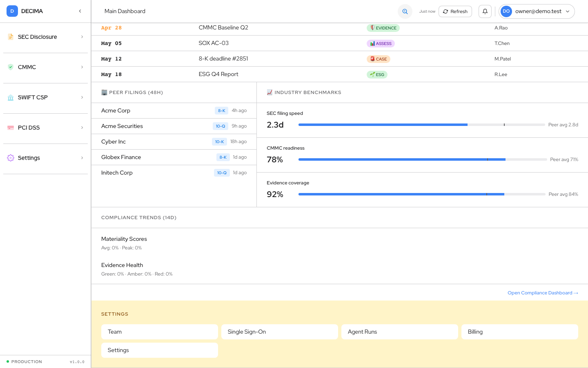Image resolution: width=588 pixels, height=368 pixels.
Task: Click the ESG tag on ESG Q4 Report
Action: point(377,74)
